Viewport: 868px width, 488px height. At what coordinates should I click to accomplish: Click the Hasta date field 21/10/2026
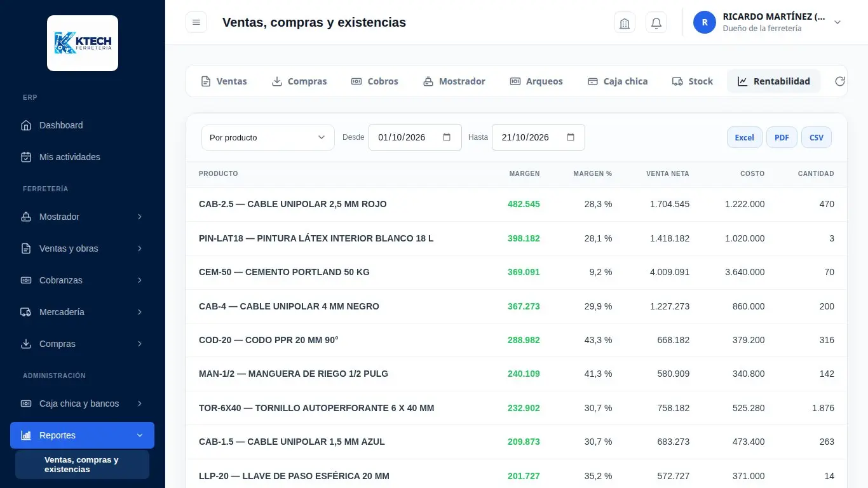tap(538, 137)
